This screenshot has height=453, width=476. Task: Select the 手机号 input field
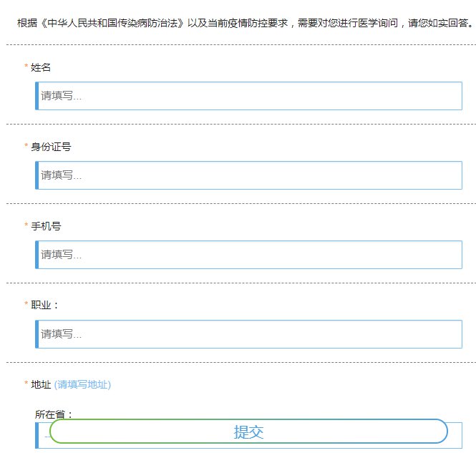point(248,255)
